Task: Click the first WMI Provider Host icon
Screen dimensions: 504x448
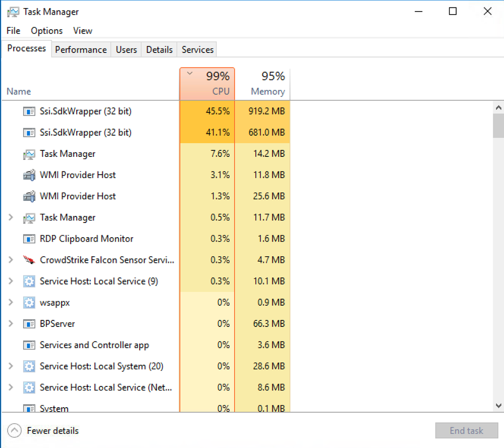Action: click(29, 175)
